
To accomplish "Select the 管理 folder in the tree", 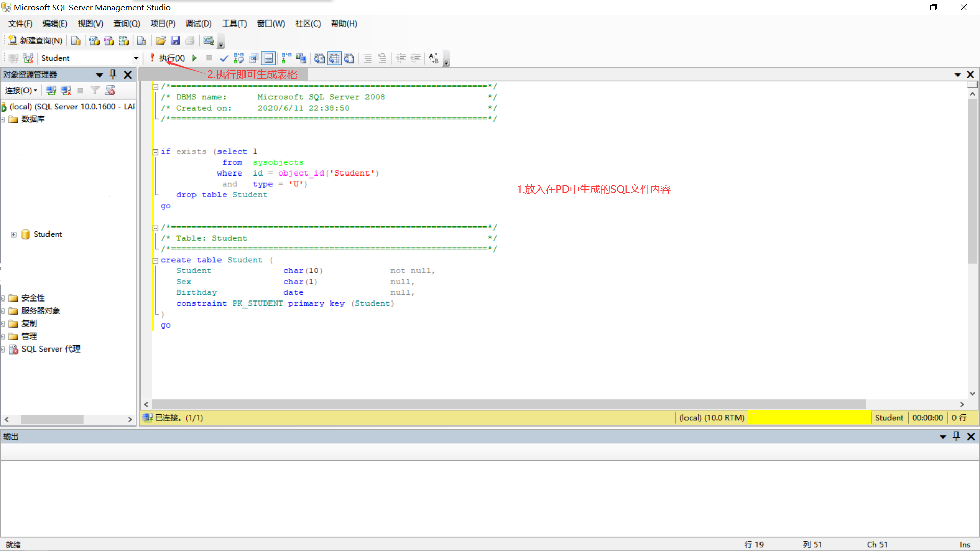I will pyautogui.click(x=29, y=336).
